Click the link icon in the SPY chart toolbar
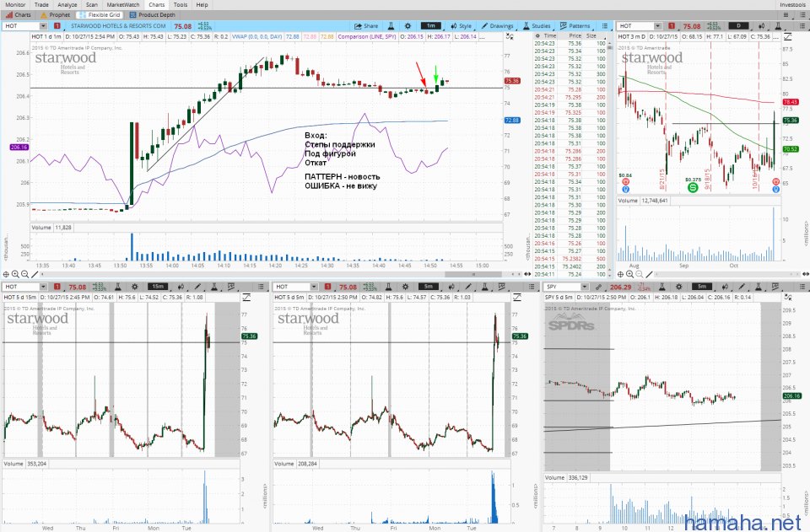810x532 pixels. [599, 287]
